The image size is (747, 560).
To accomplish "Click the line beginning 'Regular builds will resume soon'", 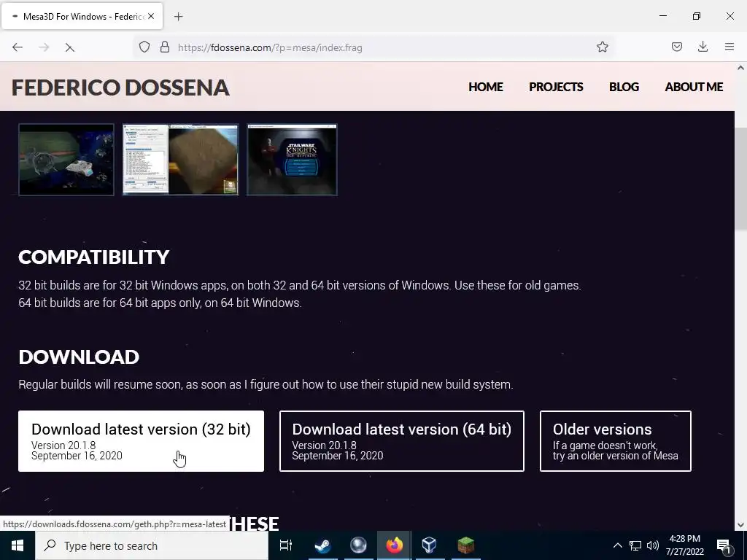I will pyautogui.click(x=266, y=384).
